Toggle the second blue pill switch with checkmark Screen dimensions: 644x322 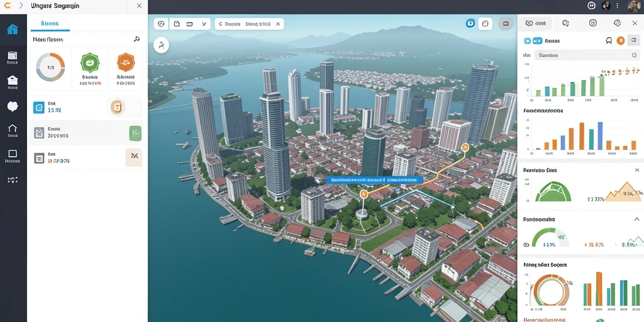pyautogui.click(x=536, y=41)
